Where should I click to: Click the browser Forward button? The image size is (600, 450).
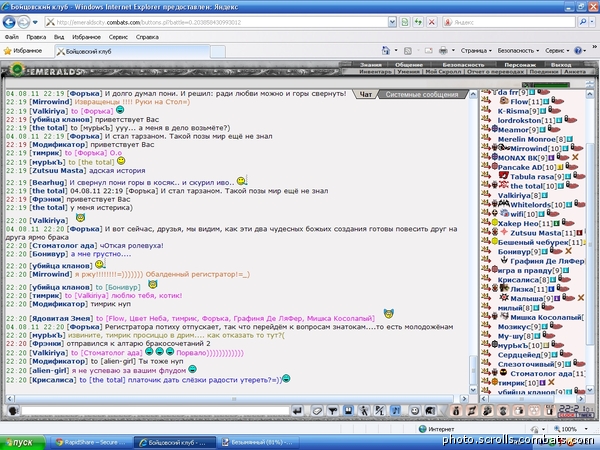23,22
